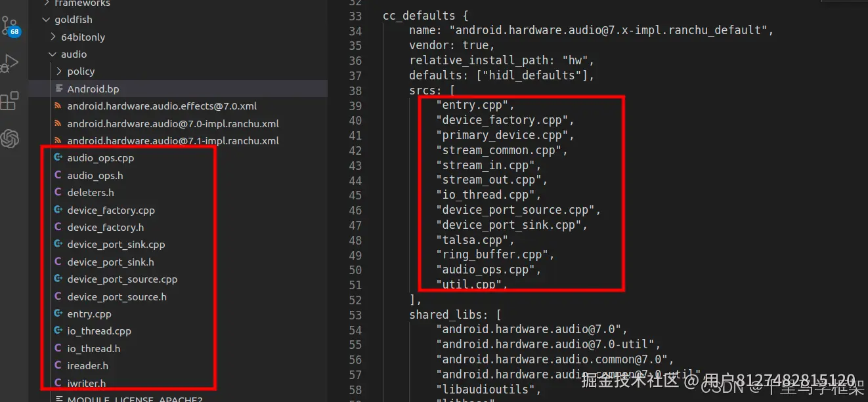Open android.hardware.audio.effects@7.0.xml file

click(x=162, y=106)
